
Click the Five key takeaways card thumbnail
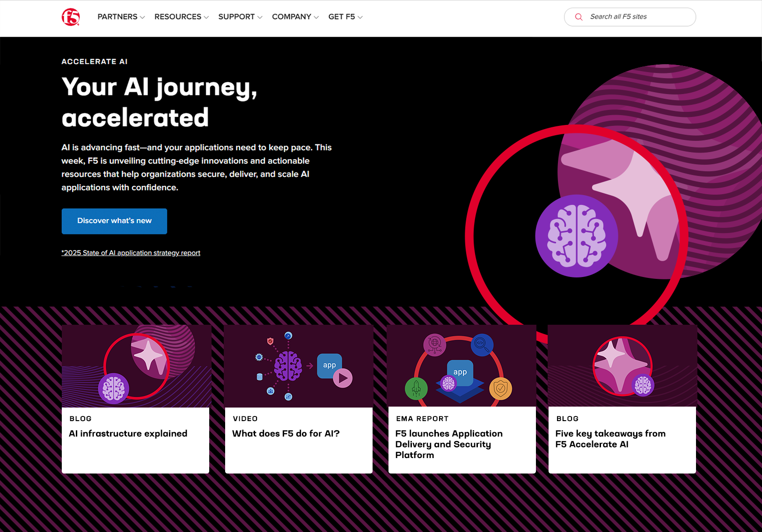click(623, 366)
